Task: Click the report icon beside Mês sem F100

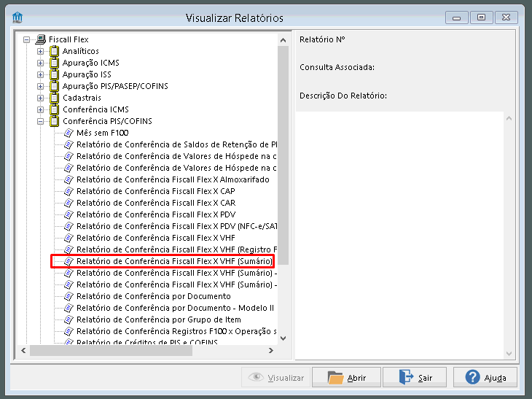Action: coord(69,133)
